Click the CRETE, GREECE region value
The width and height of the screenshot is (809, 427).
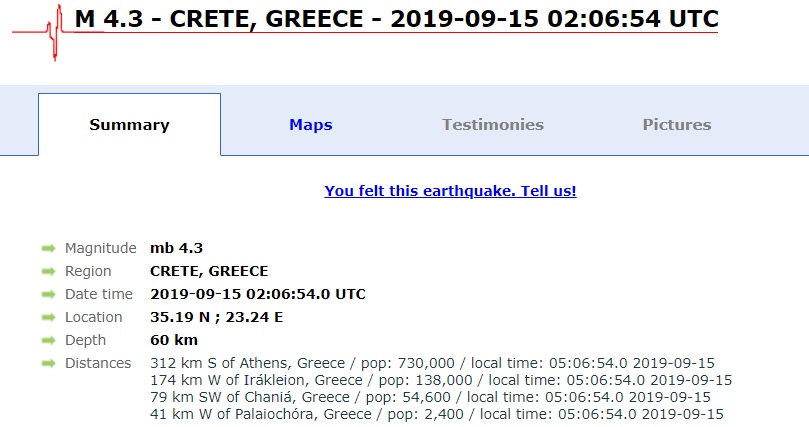coord(209,271)
